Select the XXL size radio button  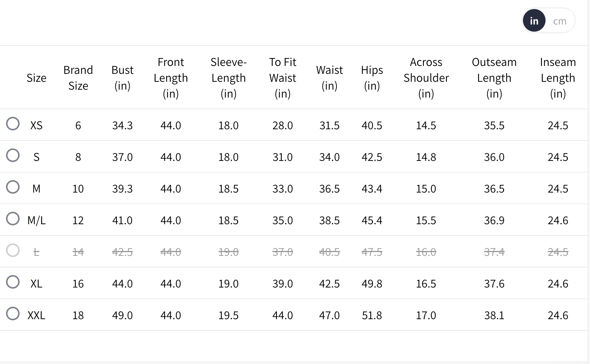pyautogui.click(x=13, y=314)
